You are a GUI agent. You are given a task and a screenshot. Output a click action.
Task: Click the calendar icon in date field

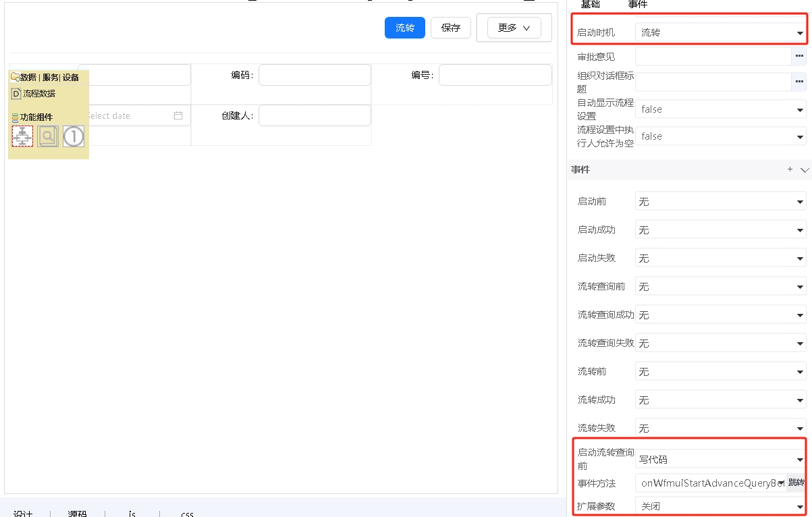(178, 115)
